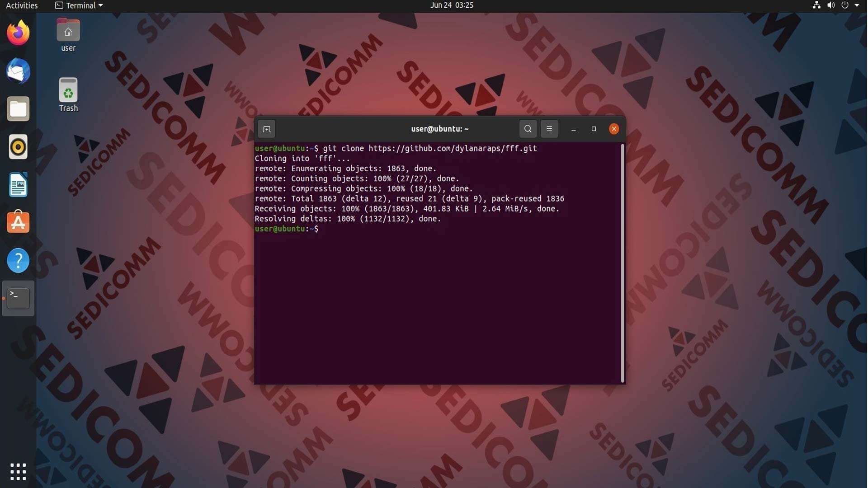Click "remote: Enumerating objects: 1863, done." line

click(345, 169)
